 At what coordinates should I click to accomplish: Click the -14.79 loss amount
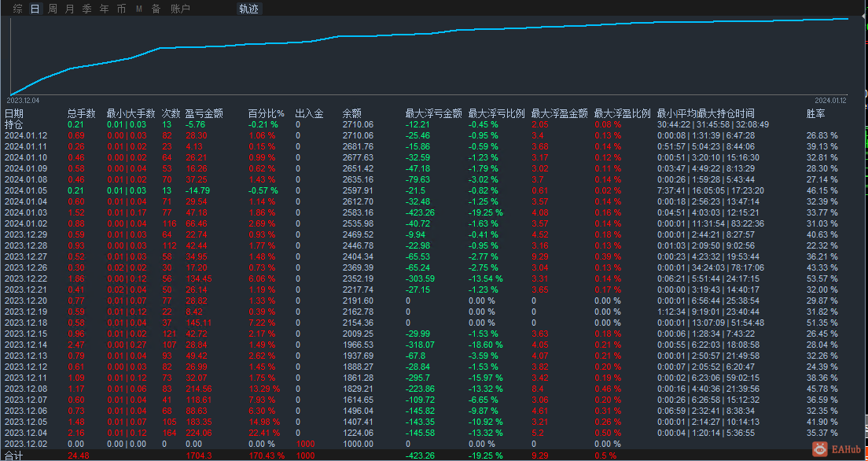pos(197,190)
